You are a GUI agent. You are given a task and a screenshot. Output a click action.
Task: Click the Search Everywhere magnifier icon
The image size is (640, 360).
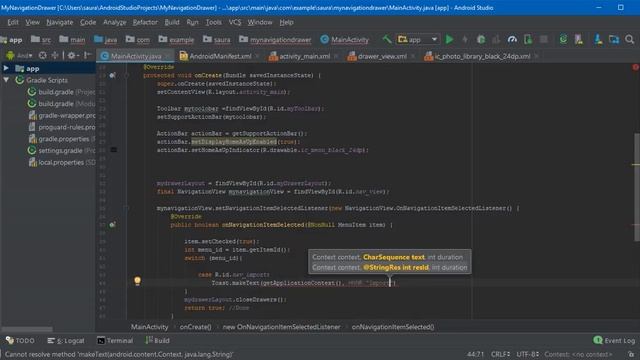coord(629,39)
